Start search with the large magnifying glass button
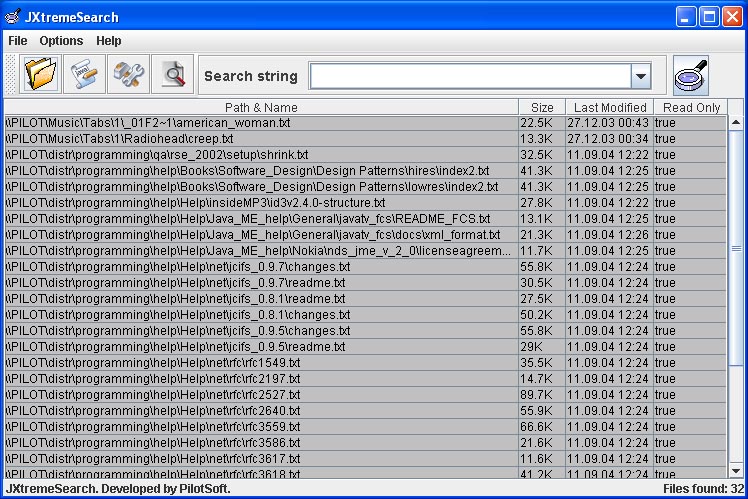The image size is (748, 499). pyautogui.click(x=691, y=75)
